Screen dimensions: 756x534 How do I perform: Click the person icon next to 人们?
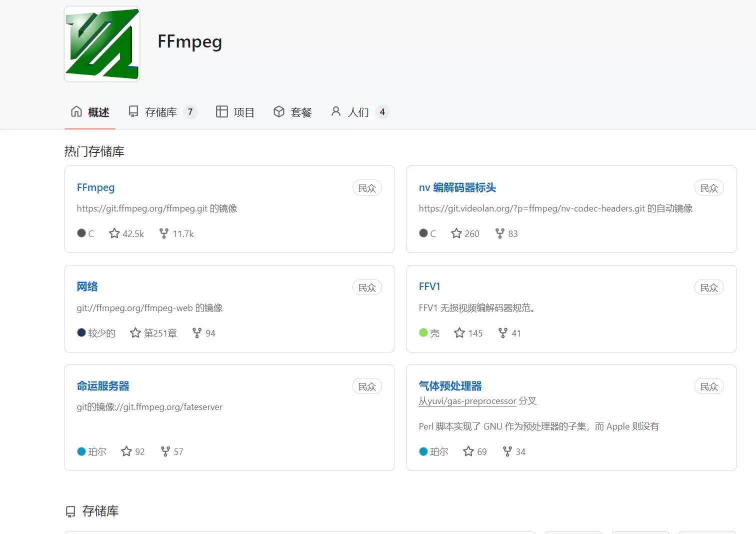(x=336, y=111)
